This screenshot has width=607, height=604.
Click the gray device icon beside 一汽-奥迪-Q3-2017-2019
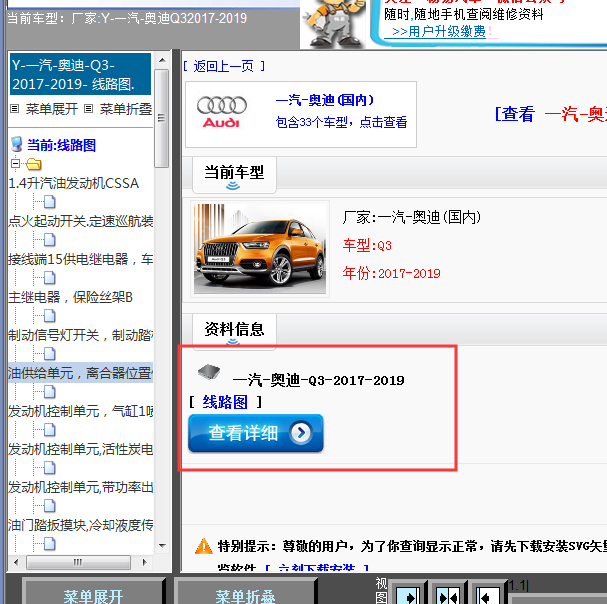click(x=209, y=372)
